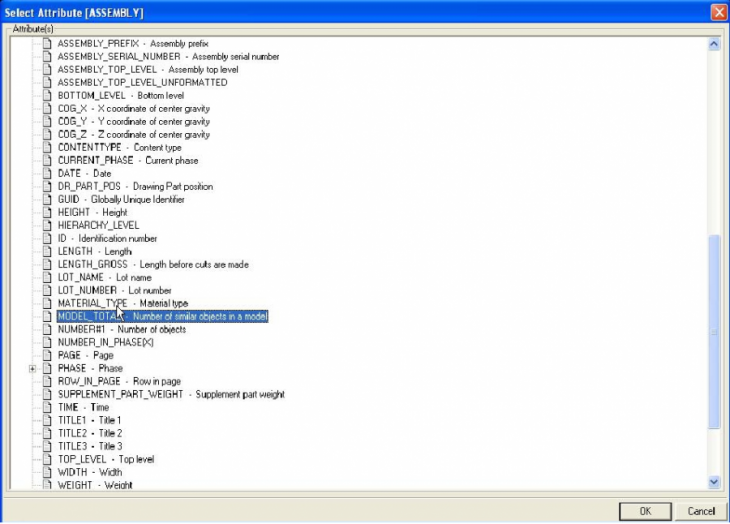Select the NUMBER_IN_PHASE(X) attribute

click(106, 343)
